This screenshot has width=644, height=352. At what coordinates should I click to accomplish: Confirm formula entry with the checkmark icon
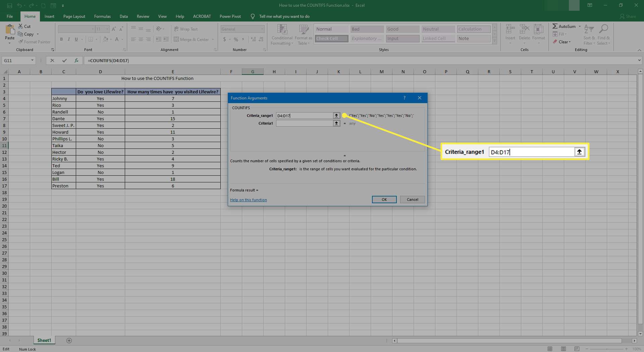64,60
